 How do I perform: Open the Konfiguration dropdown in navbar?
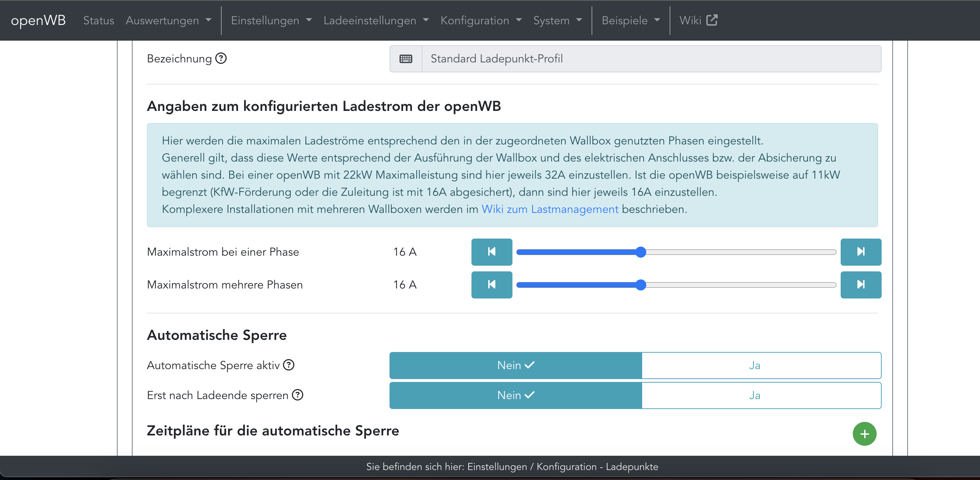(x=480, y=21)
